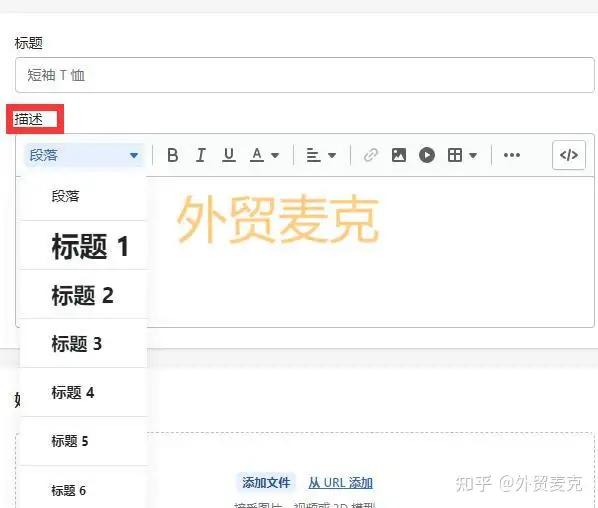Open the insert table dropdown
598x508 pixels.
coord(462,155)
